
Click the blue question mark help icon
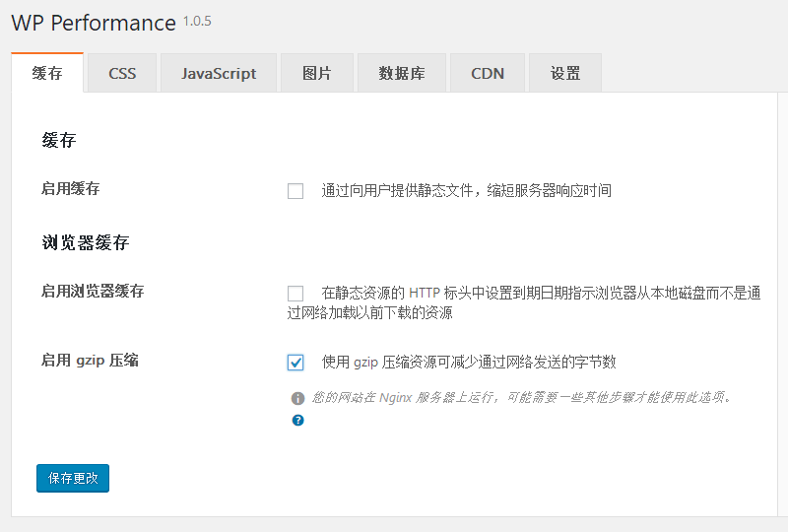(x=297, y=421)
